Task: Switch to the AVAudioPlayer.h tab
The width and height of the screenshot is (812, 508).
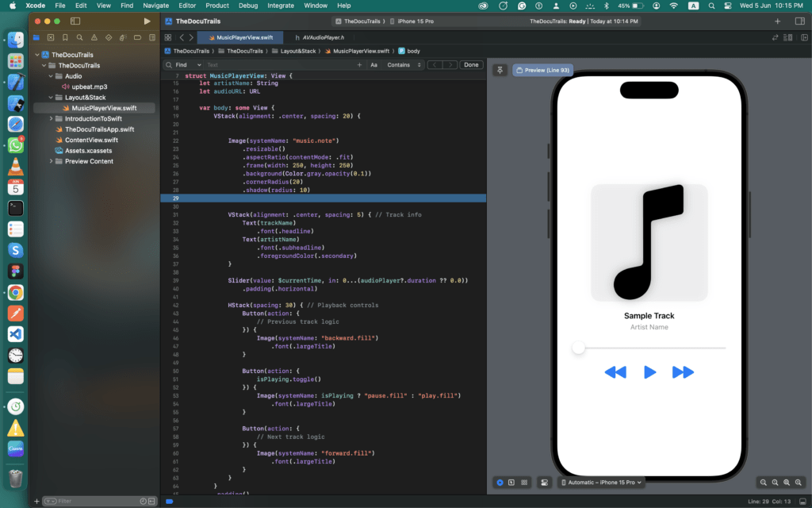Action: coord(320,37)
